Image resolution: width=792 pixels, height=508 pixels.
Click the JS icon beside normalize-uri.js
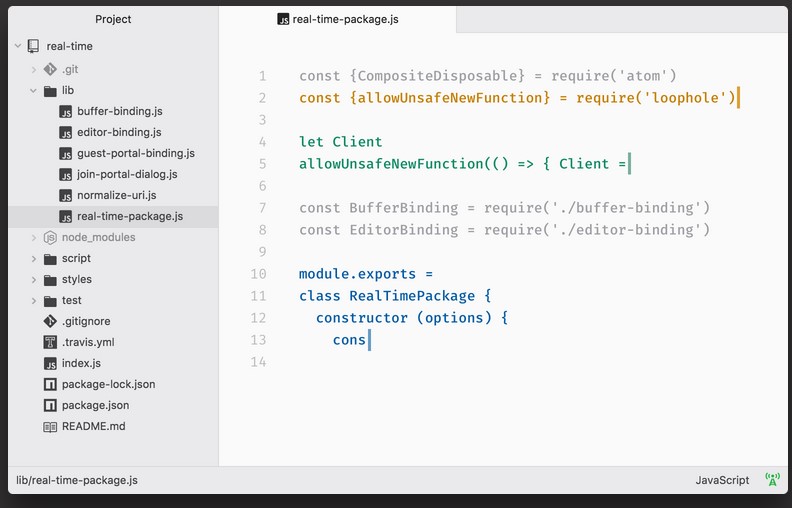pyautogui.click(x=66, y=195)
